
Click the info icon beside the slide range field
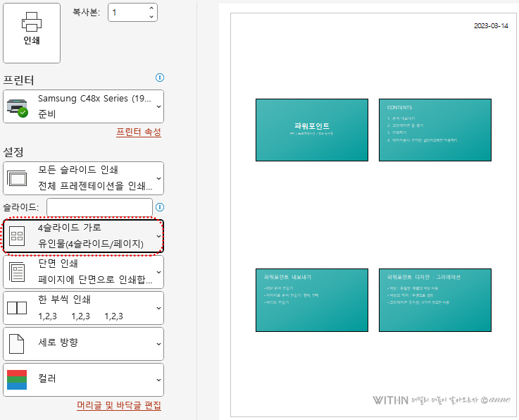[160, 207]
